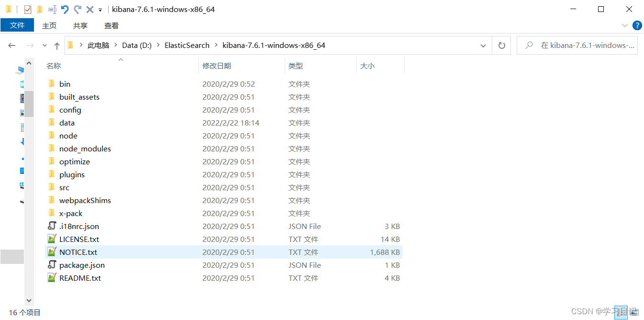The image size is (644, 320).
Task: Click navigation pane scroll up arrow
Action: [x=29, y=63]
